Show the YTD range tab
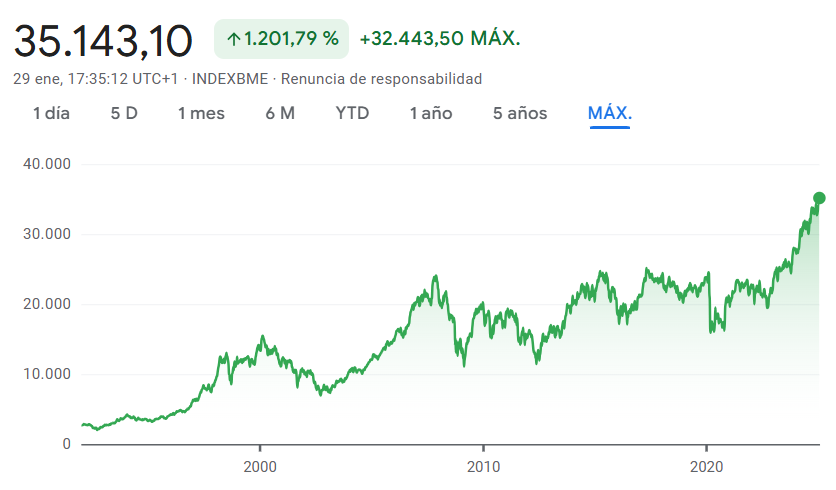836x490 pixels. pyautogui.click(x=352, y=113)
